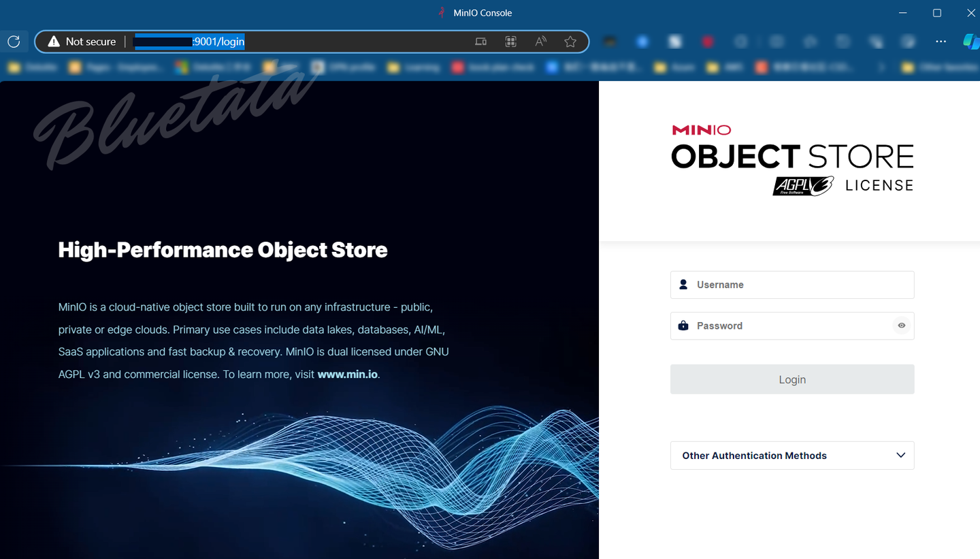Click the lock icon in Password field
The width and height of the screenshot is (980, 559).
(x=683, y=325)
